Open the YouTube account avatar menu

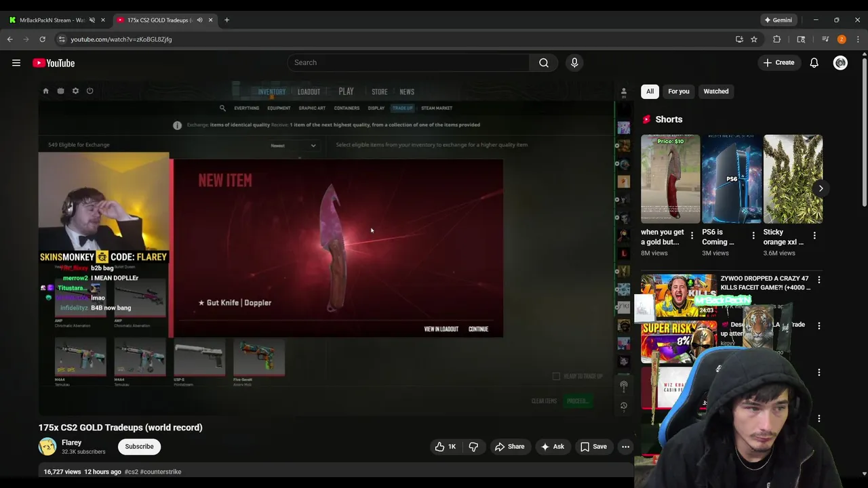[x=840, y=62]
